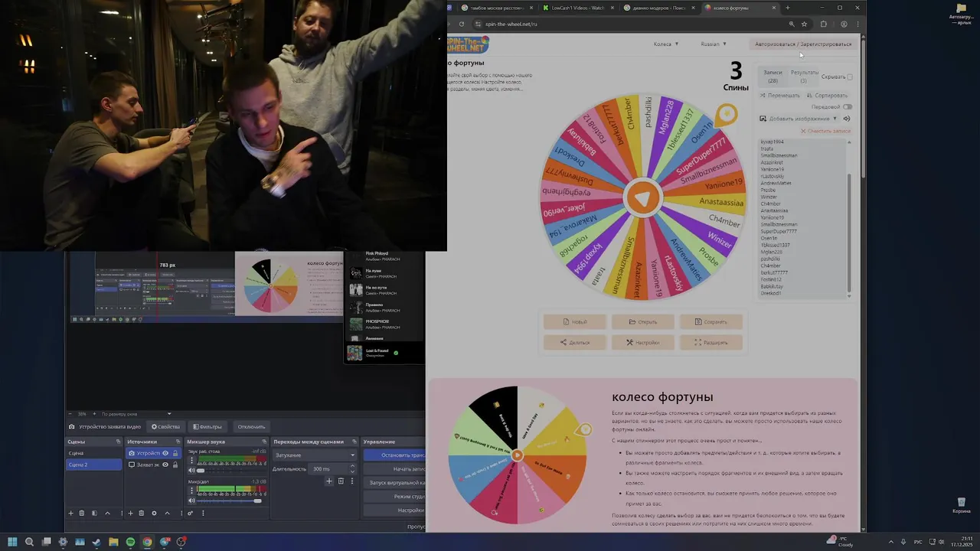Move the source up in OBS

[167, 514]
